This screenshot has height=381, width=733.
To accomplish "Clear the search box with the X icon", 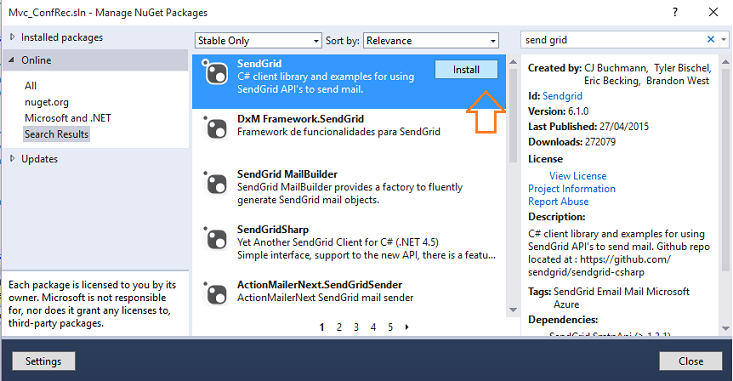I will coord(711,40).
